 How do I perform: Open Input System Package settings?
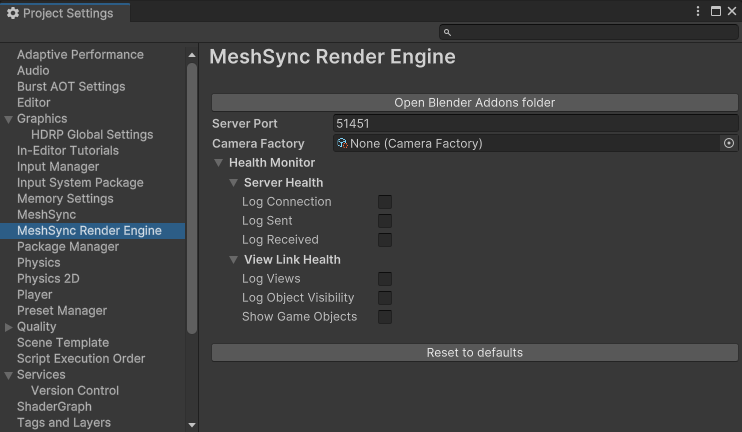pyautogui.click(x=80, y=183)
